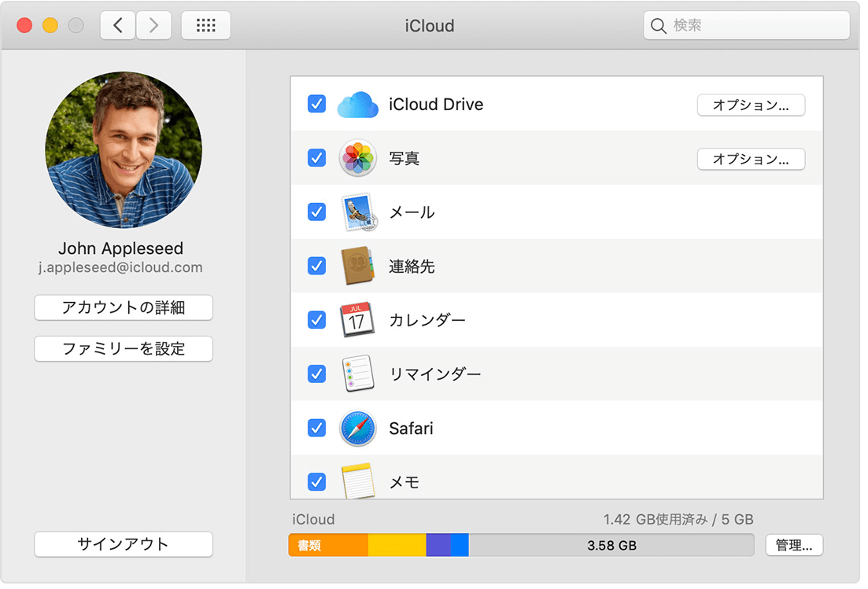868x589 pixels.
Task: Click the 検索 search field
Action: click(x=746, y=25)
